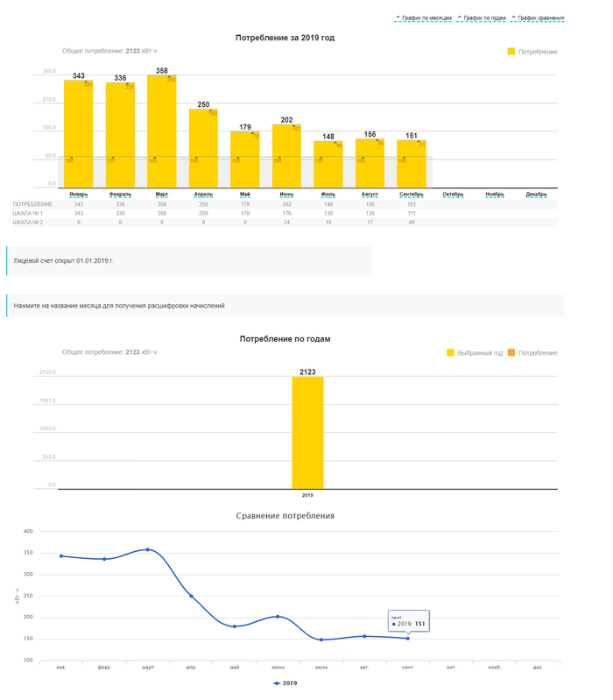
Task: Open charge details for Январь
Action: [78, 194]
